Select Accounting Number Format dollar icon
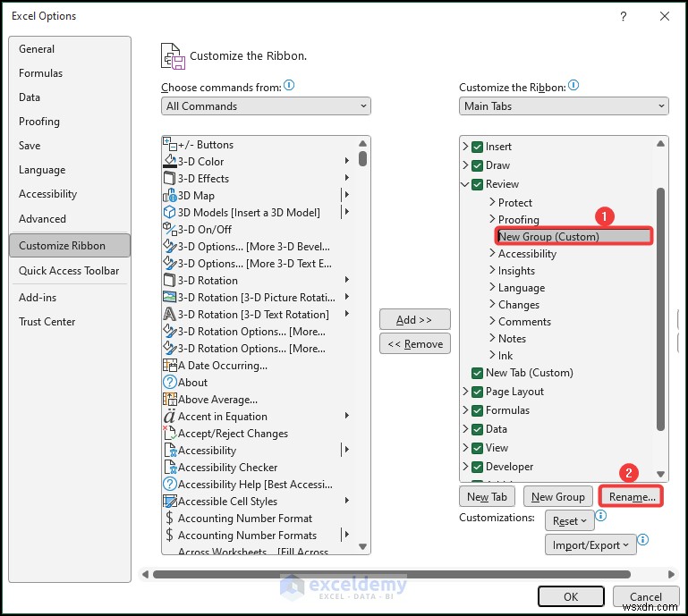Screen dimensions: 688x616 pos(170,519)
